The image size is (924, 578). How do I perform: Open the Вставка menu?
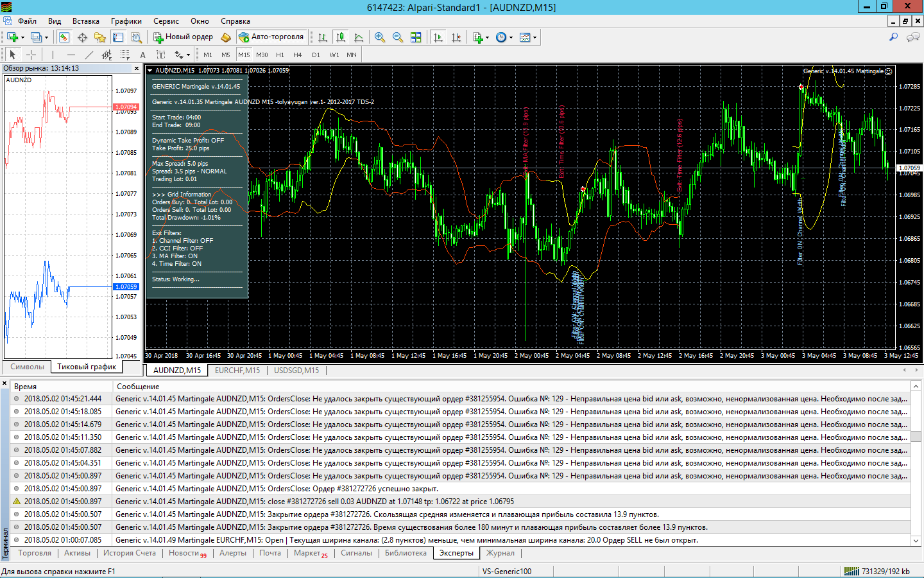(x=86, y=21)
